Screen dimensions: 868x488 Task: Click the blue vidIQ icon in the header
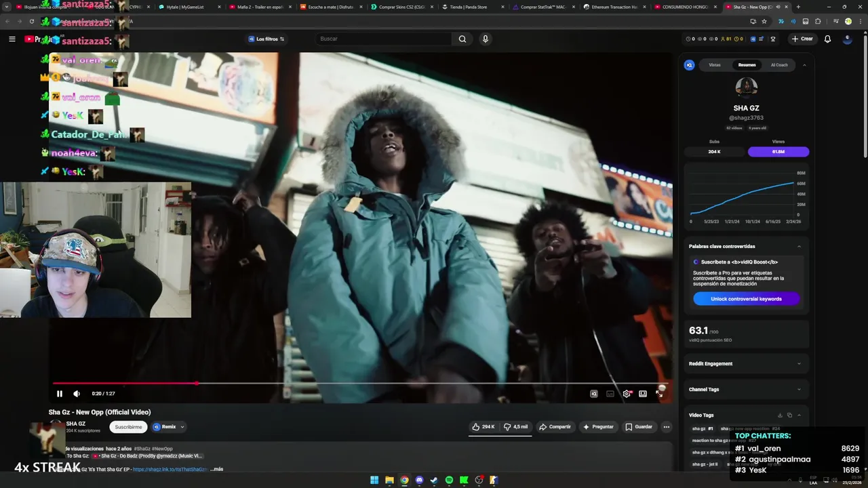(x=753, y=39)
